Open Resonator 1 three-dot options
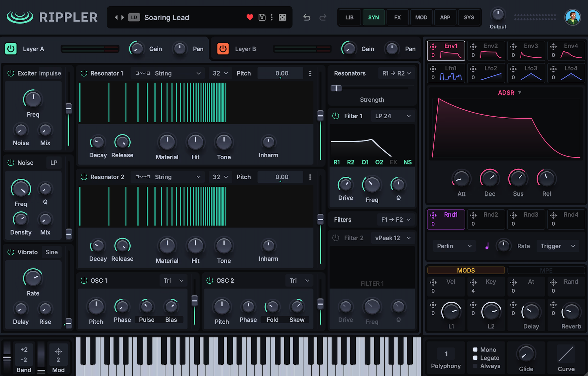Screen dimensions: 588x376 tap(310, 73)
